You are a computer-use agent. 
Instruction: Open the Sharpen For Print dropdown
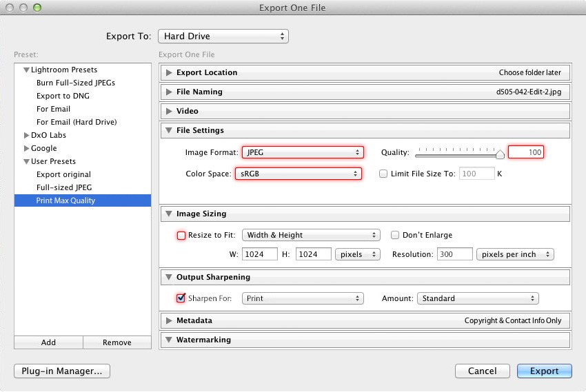pyautogui.click(x=303, y=298)
